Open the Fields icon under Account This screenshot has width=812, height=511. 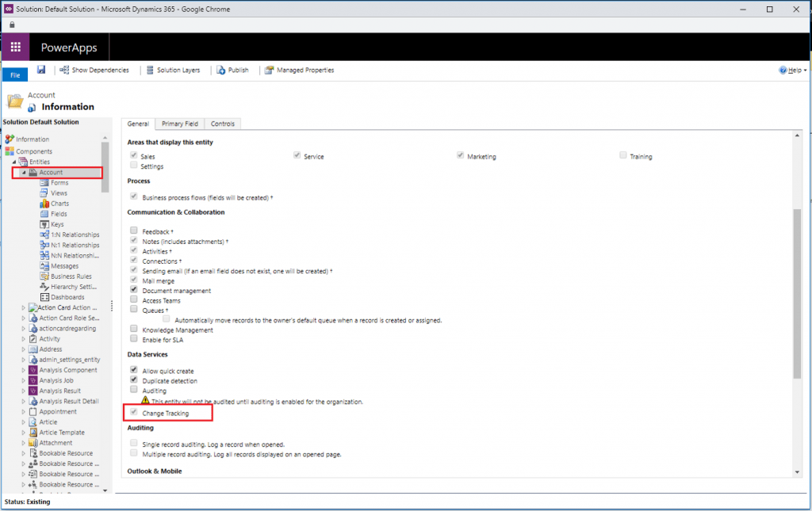(44, 214)
